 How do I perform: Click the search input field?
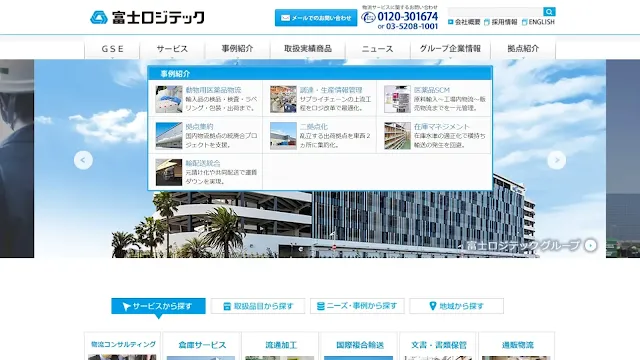(496, 11)
